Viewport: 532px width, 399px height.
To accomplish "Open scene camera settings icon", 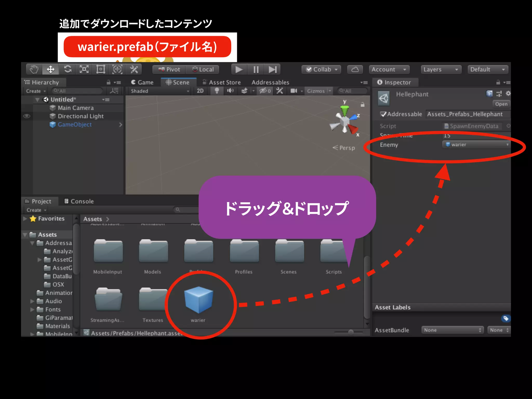I will tap(294, 91).
